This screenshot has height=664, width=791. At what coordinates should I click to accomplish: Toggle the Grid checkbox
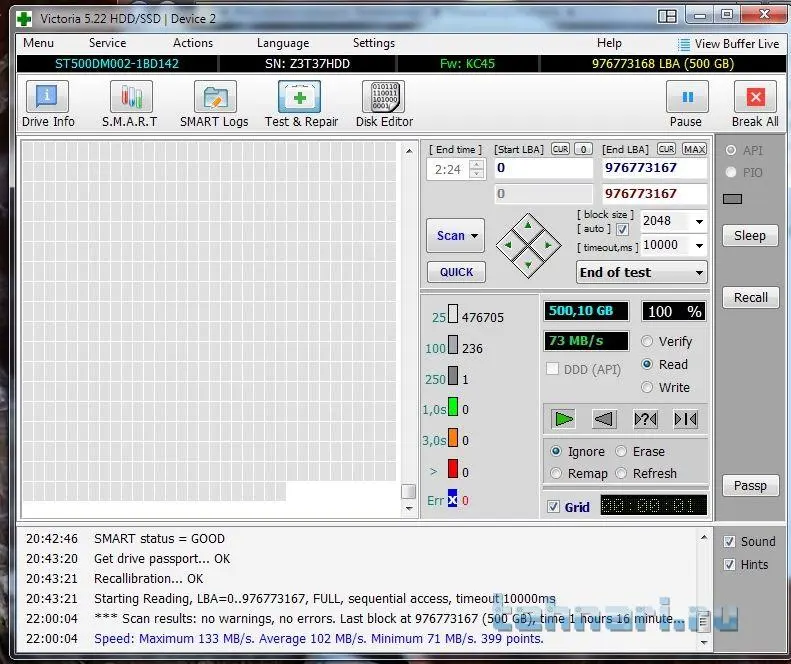553,507
